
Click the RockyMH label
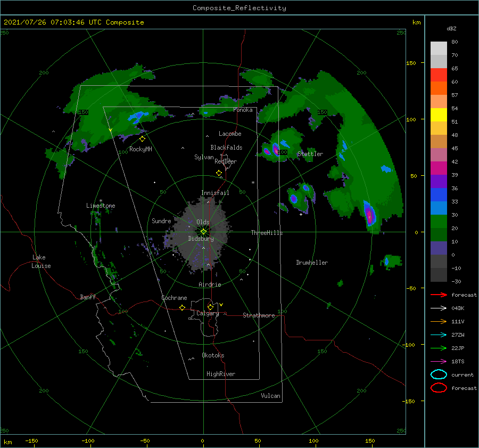[141, 149]
